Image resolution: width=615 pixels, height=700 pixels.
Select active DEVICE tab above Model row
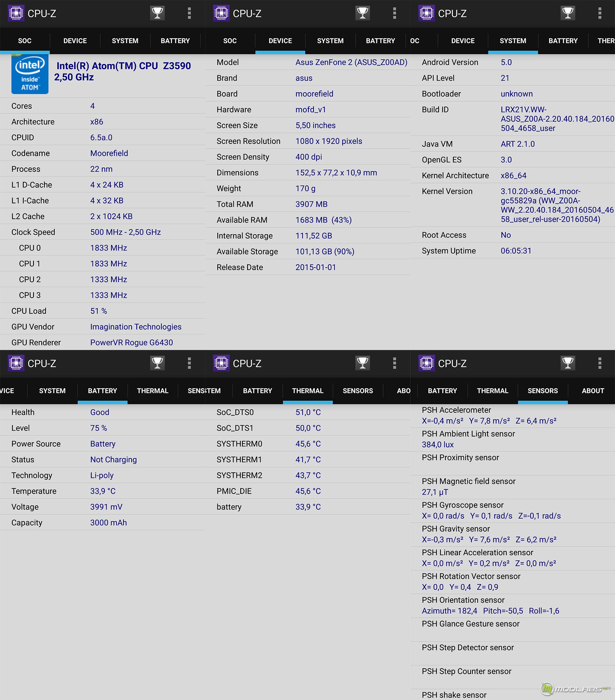[x=280, y=41]
